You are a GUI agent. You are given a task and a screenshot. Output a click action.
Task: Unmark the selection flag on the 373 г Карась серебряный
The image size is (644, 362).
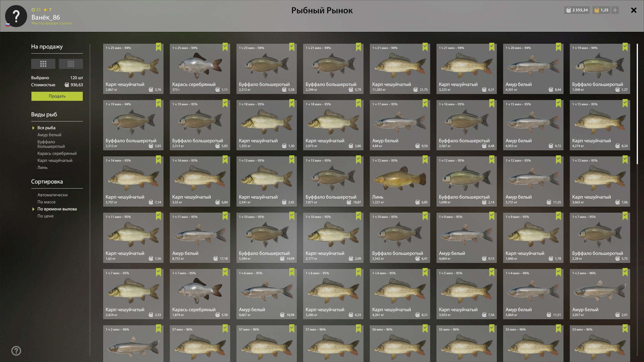tap(225, 47)
